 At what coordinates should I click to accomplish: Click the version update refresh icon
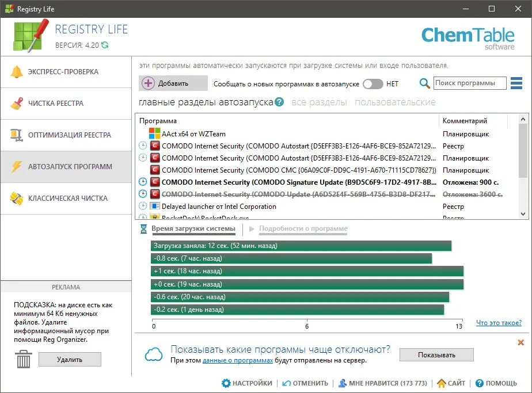tap(105, 45)
